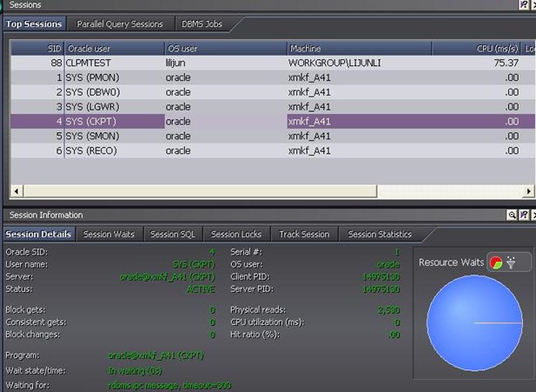Sort sessions by SID column header
The image size is (536, 392).
click(x=37, y=49)
